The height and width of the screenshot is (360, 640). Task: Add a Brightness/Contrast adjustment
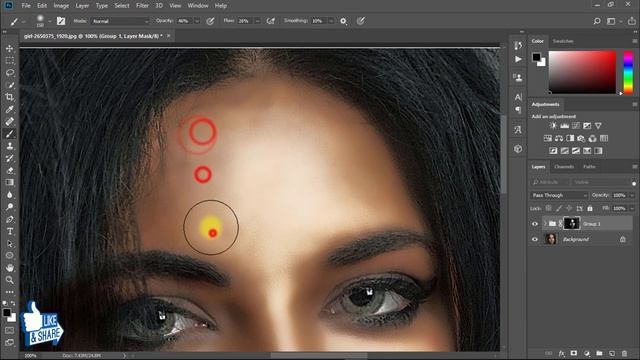click(x=553, y=126)
